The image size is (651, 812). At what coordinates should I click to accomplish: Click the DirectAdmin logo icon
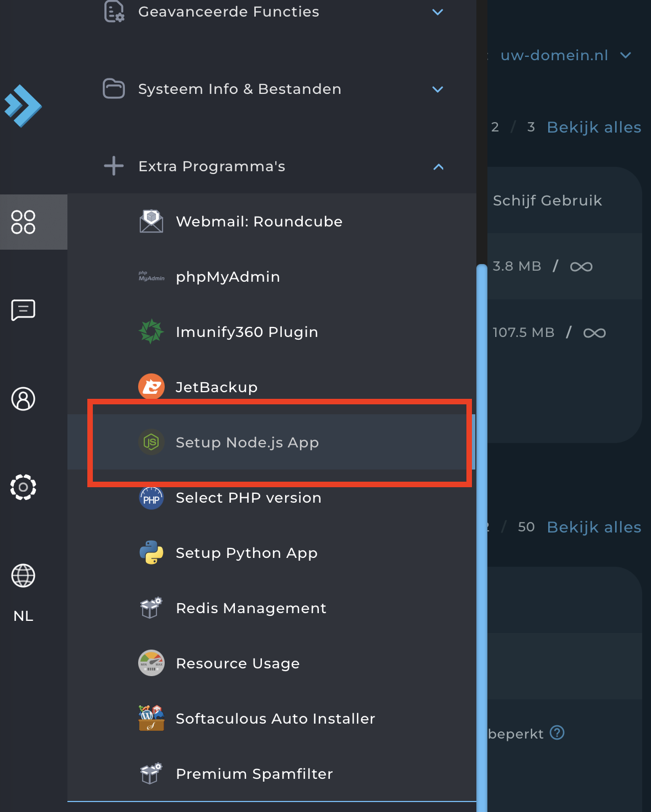(23, 106)
